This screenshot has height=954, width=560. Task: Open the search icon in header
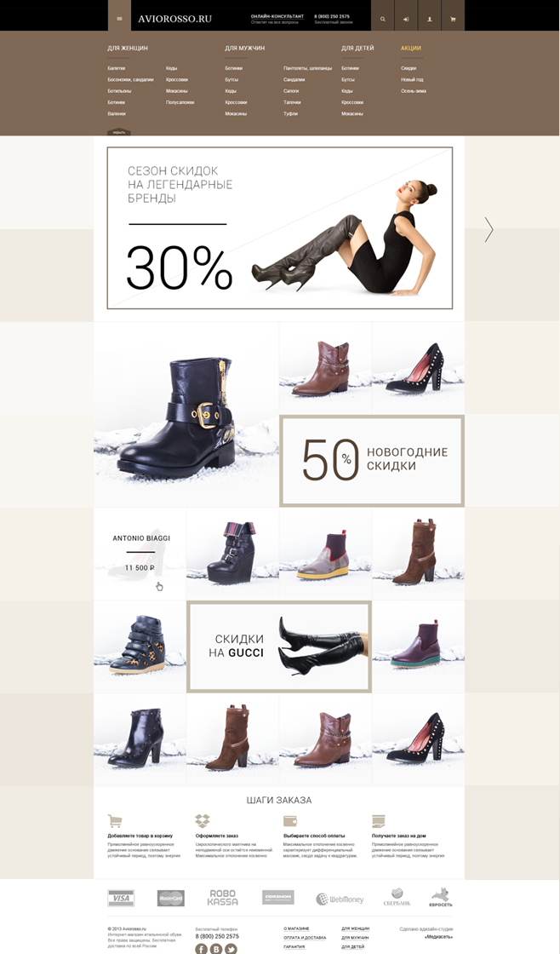[x=382, y=19]
